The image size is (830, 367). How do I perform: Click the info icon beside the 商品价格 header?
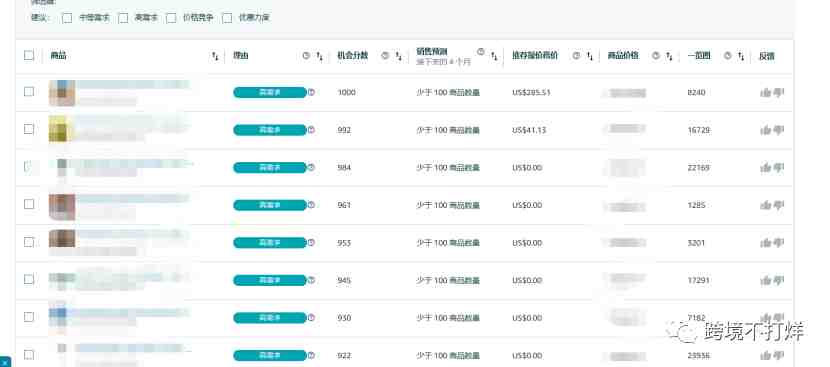(656, 56)
